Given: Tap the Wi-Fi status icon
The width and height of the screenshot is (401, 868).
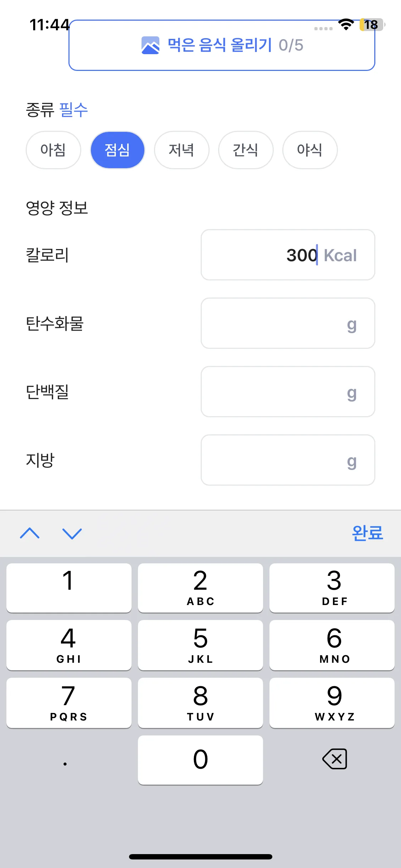Looking at the screenshot, I should pyautogui.click(x=346, y=25).
